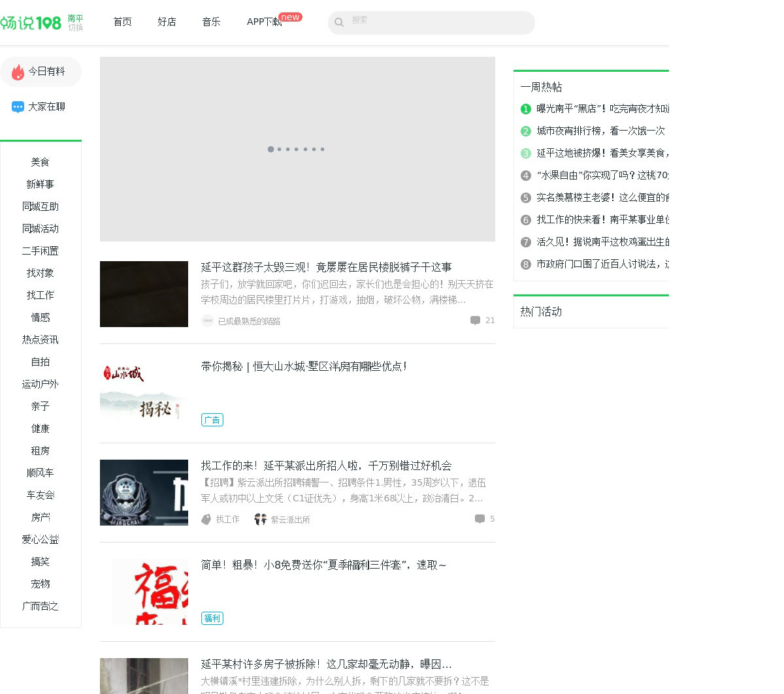The image size is (784, 694).
Task: Click the comment bubble icon showing 21
Action: click(x=475, y=321)
